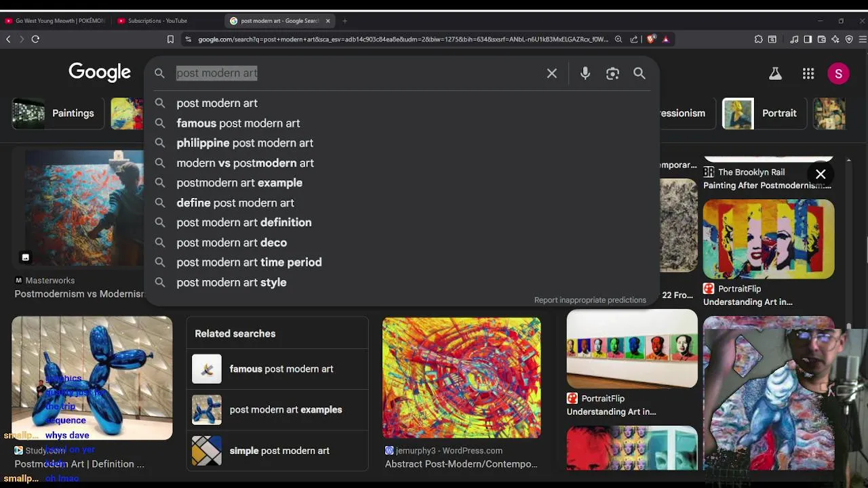Open related search "post modern art examples"
Screen dimensions: 868x488
pos(277,410)
